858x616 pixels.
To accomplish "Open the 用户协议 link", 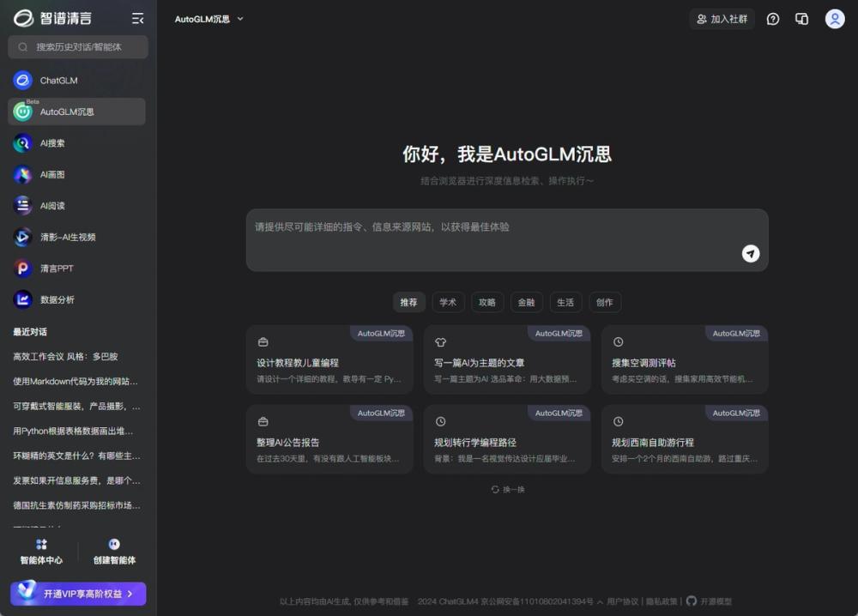I will [x=622, y=601].
